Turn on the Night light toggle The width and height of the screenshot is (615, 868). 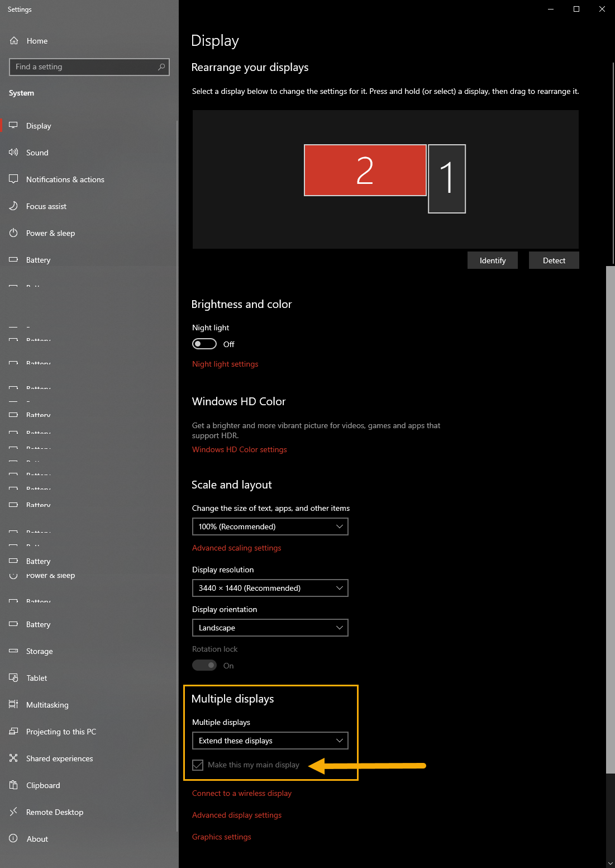pyautogui.click(x=204, y=344)
